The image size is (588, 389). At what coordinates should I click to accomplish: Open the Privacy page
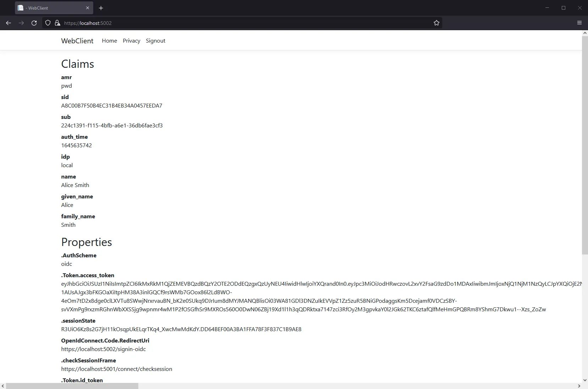point(131,40)
